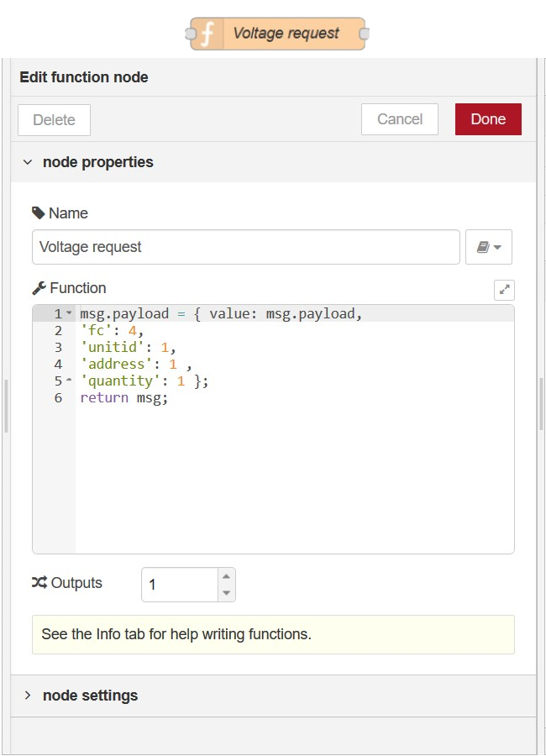
Task: Click the Outputs shuffle icon
Action: point(39,582)
